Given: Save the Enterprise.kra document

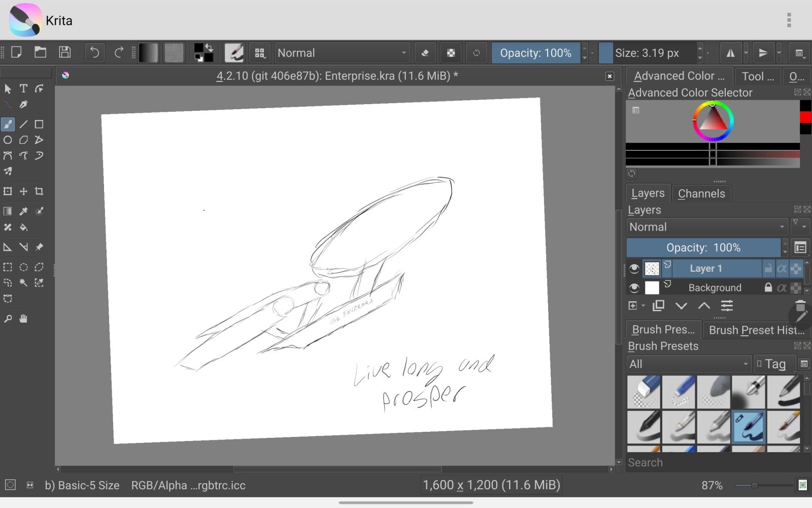Looking at the screenshot, I should click(64, 52).
